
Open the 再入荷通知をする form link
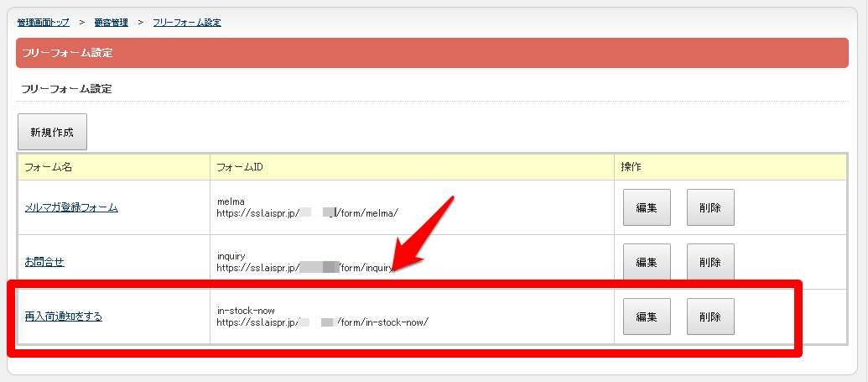64,317
